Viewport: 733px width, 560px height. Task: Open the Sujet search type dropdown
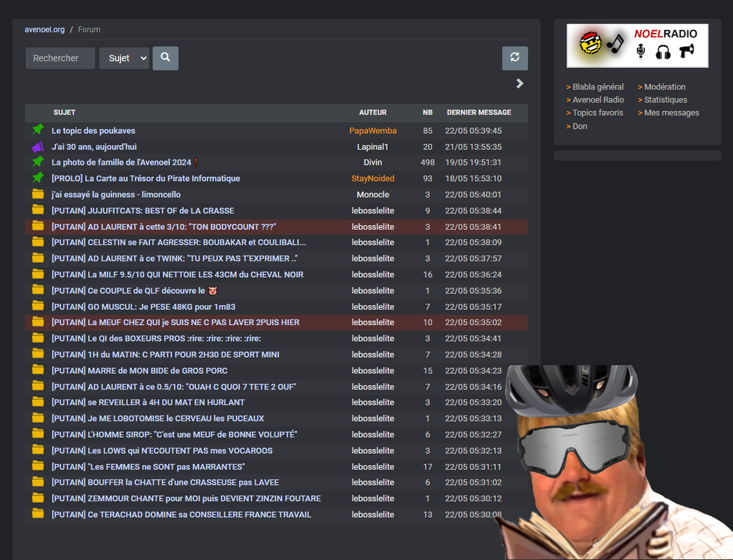tap(125, 58)
